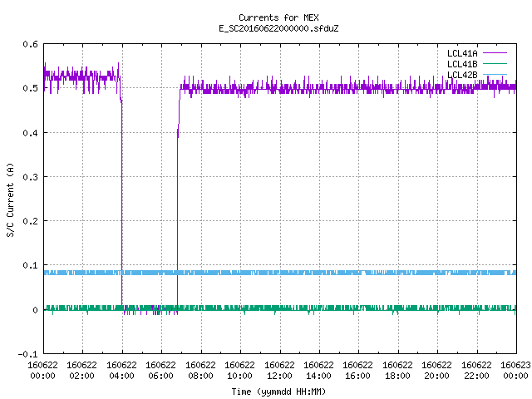Click the purple LCL41A trace near 14:00

(319, 88)
